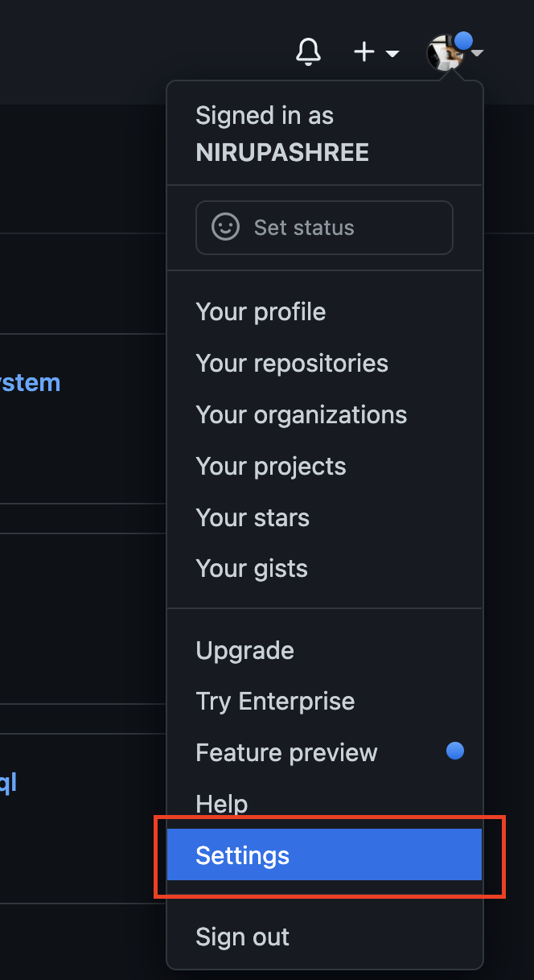
Task: Open Your repositories
Action: pos(291,363)
